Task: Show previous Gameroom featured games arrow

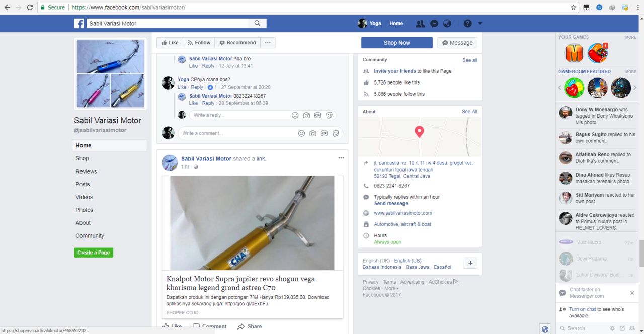Action: coord(560,88)
